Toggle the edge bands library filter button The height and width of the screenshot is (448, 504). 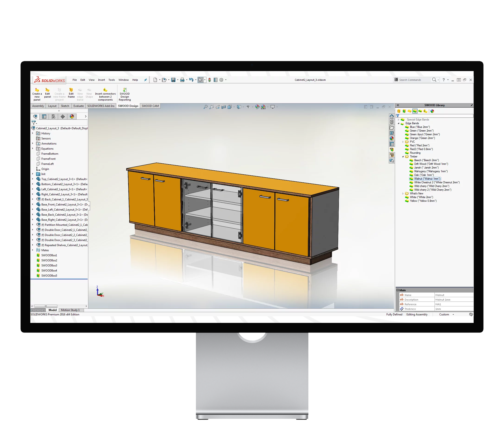click(x=415, y=111)
